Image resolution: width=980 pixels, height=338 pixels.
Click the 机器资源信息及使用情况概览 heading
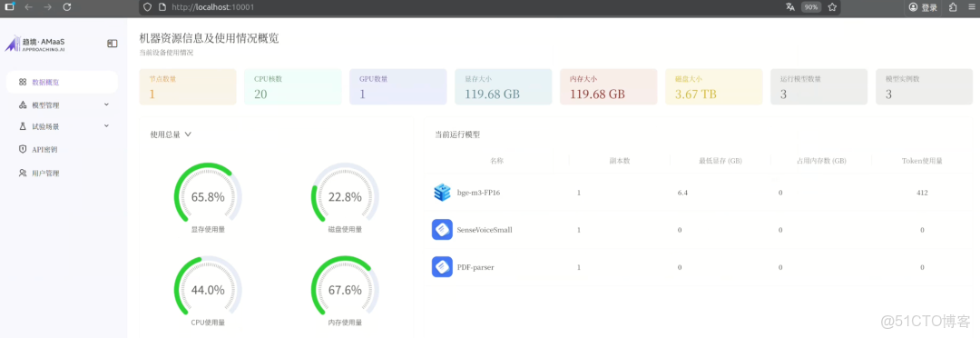coord(209,38)
